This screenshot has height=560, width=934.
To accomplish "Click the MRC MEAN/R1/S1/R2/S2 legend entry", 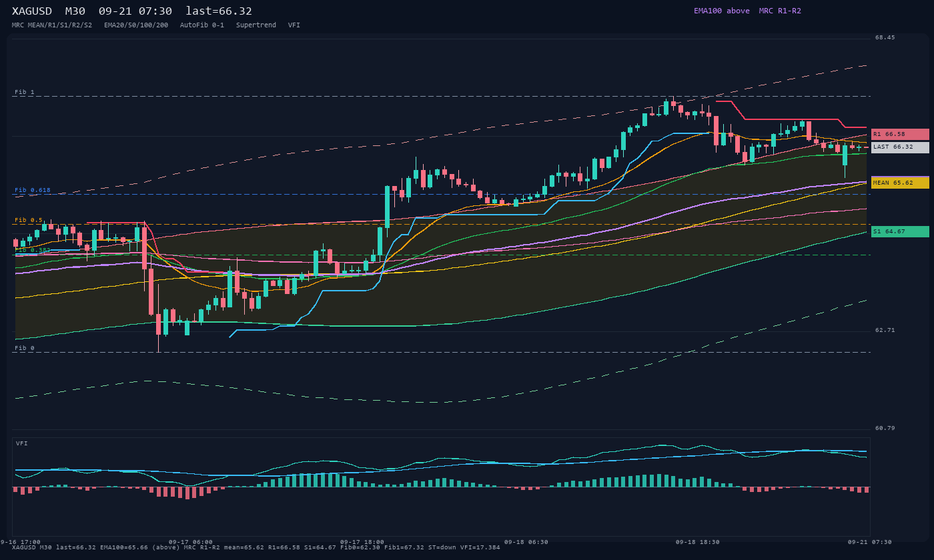I will (52, 25).
